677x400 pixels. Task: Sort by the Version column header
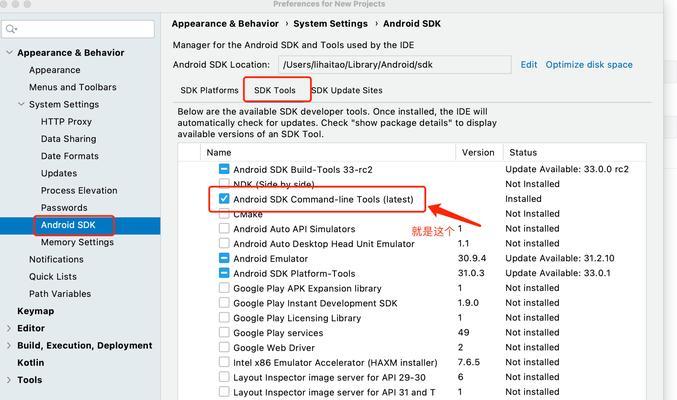(478, 152)
